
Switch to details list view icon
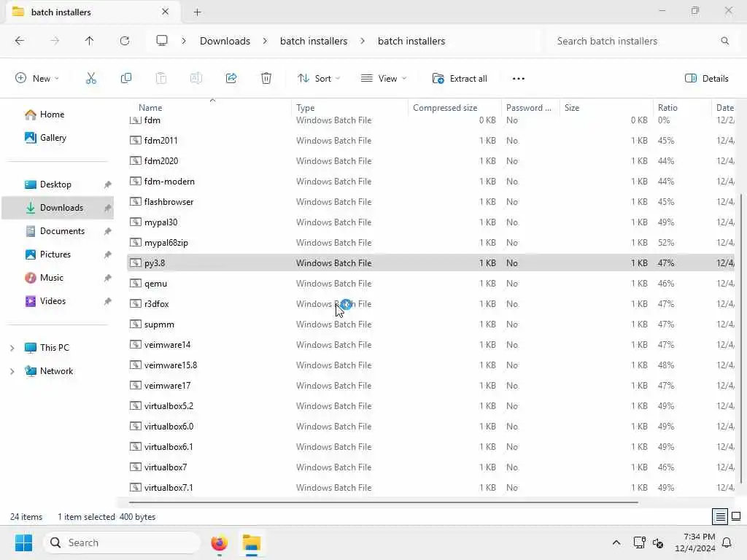(720, 517)
